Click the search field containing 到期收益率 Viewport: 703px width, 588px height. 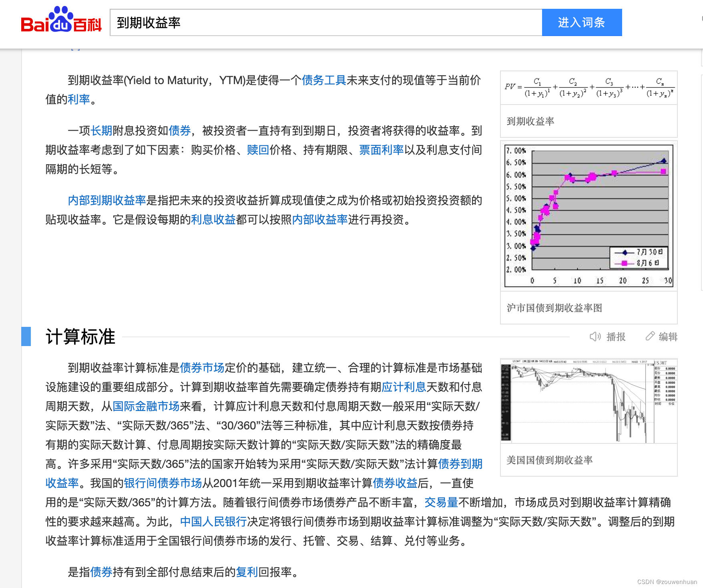[x=326, y=22]
